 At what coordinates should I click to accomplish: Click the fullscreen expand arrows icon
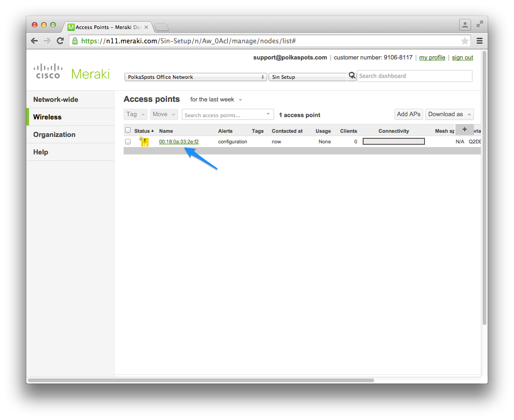pyautogui.click(x=479, y=24)
